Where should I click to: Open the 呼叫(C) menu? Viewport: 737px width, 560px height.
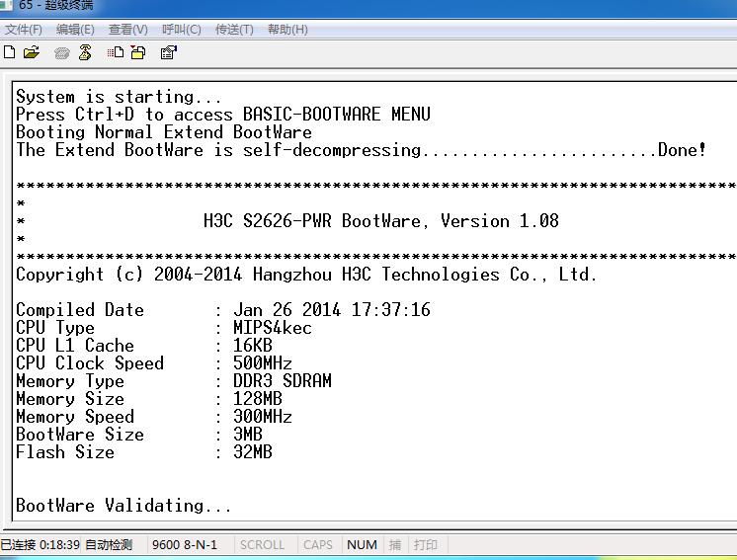point(182,30)
